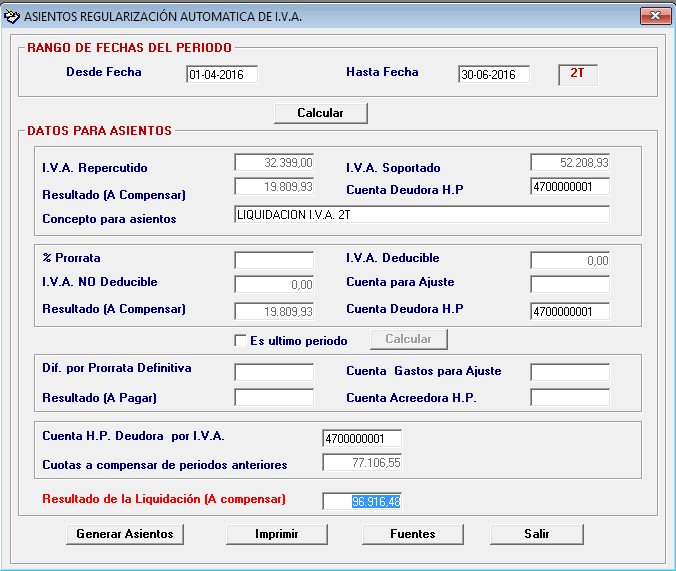
Task: Click Resultado de la Liquidación highlighted field
Action: coord(362,501)
